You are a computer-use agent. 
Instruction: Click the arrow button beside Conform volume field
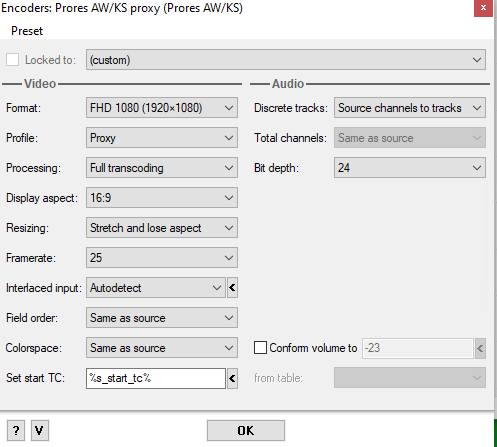(480, 348)
